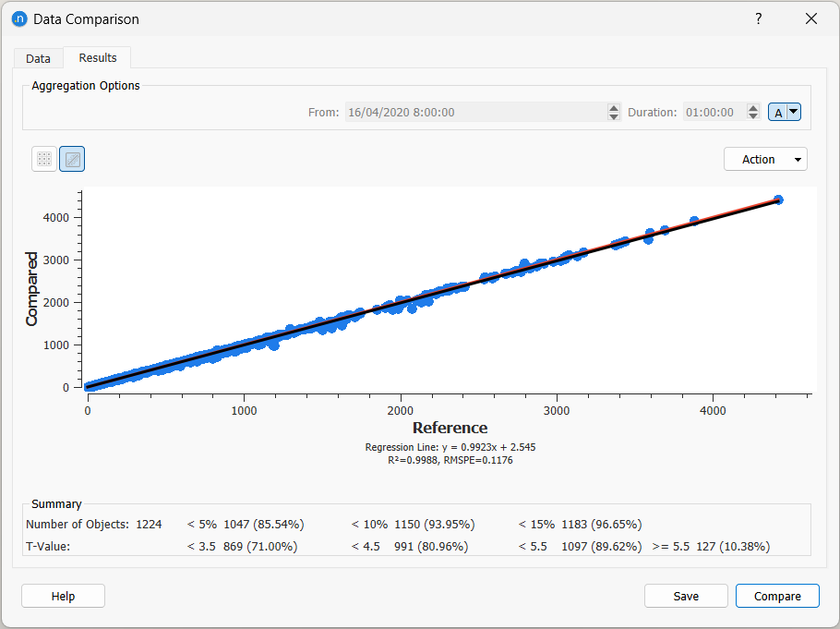Click the app logo in the title bar

tap(18, 18)
